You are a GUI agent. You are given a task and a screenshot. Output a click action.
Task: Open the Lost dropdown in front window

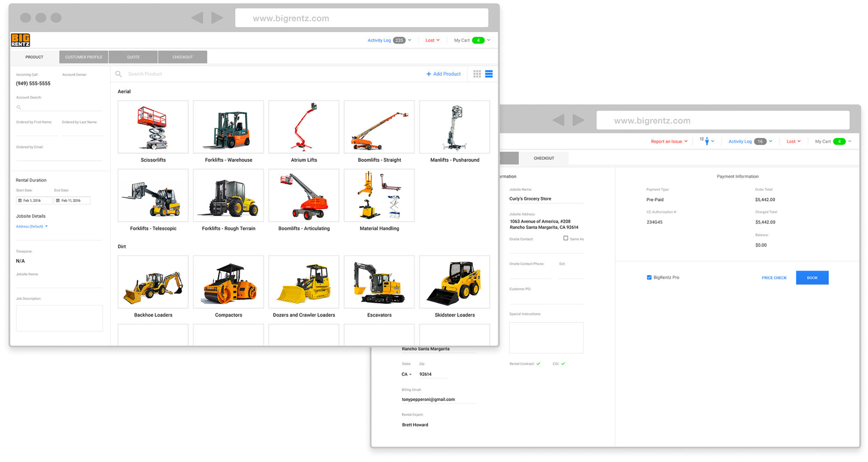click(x=432, y=40)
